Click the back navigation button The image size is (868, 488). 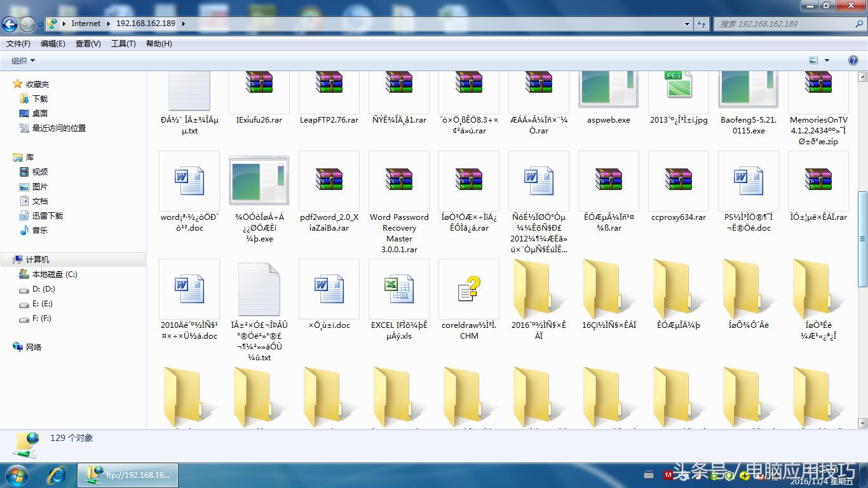10,24
